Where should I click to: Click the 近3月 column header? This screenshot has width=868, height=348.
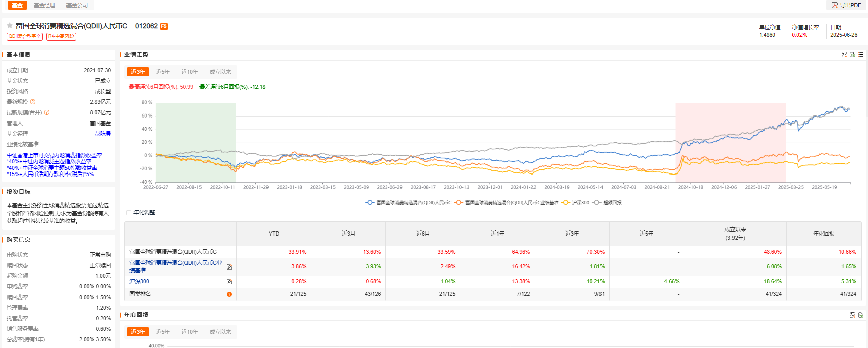tap(348, 234)
